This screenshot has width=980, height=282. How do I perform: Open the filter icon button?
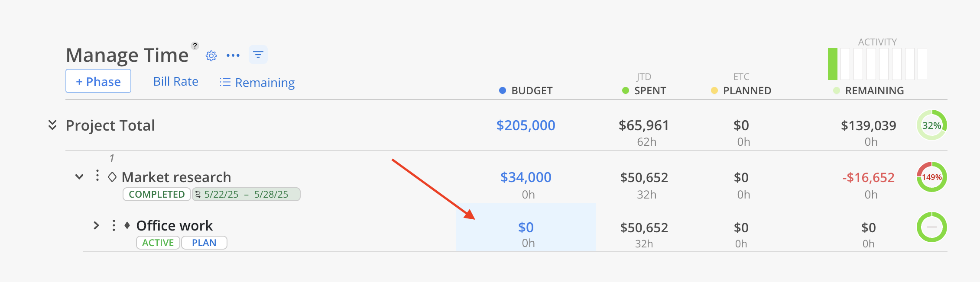(x=258, y=55)
